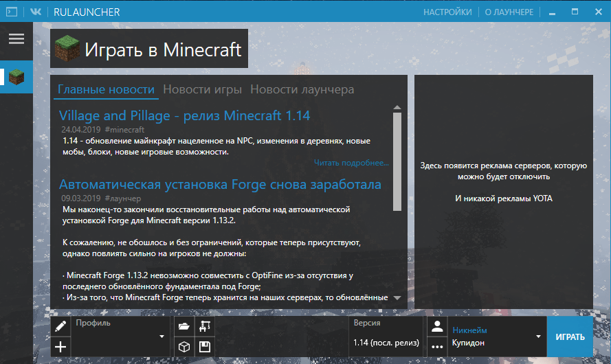The image size is (611, 364).
Task: Expand the Профиль dropdown
Action: pyautogui.click(x=121, y=337)
